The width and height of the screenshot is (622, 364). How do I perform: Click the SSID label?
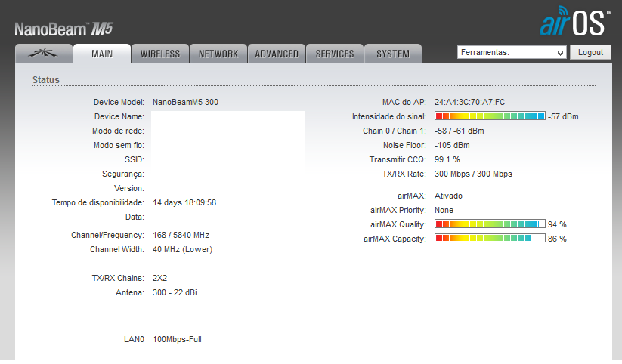tap(135, 159)
